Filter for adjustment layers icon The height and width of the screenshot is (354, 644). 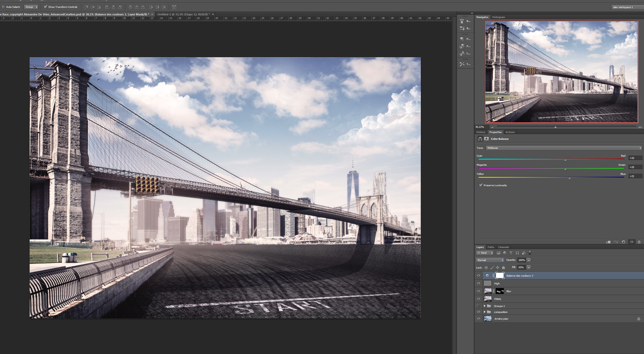pos(505,253)
